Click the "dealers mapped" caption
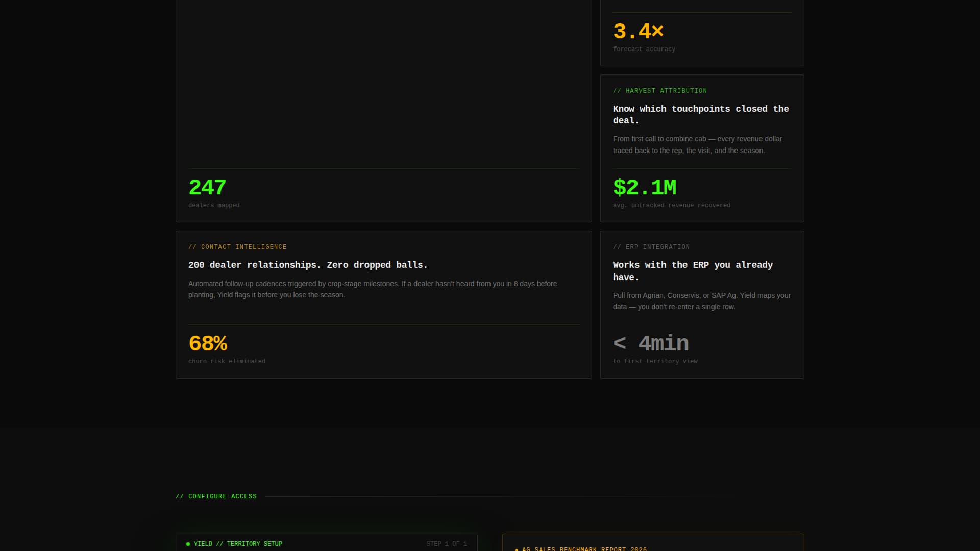 coord(214,205)
